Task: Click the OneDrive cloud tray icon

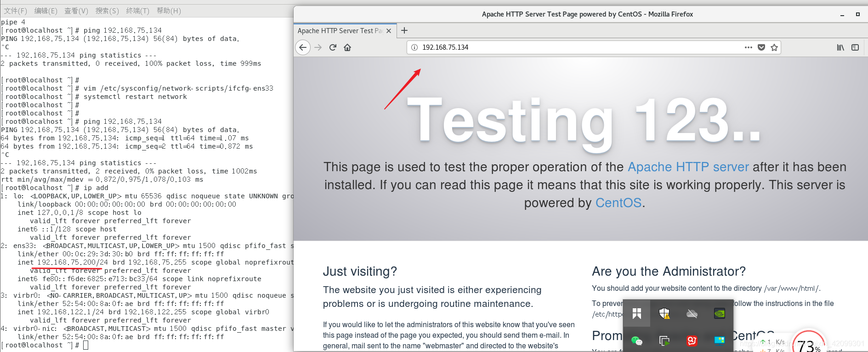Action: click(692, 314)
